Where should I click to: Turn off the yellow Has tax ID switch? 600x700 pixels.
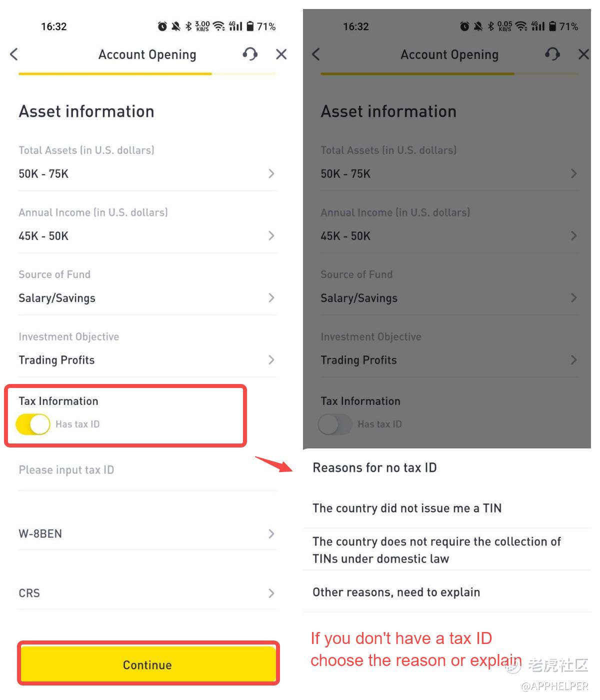tap(33, 424)
